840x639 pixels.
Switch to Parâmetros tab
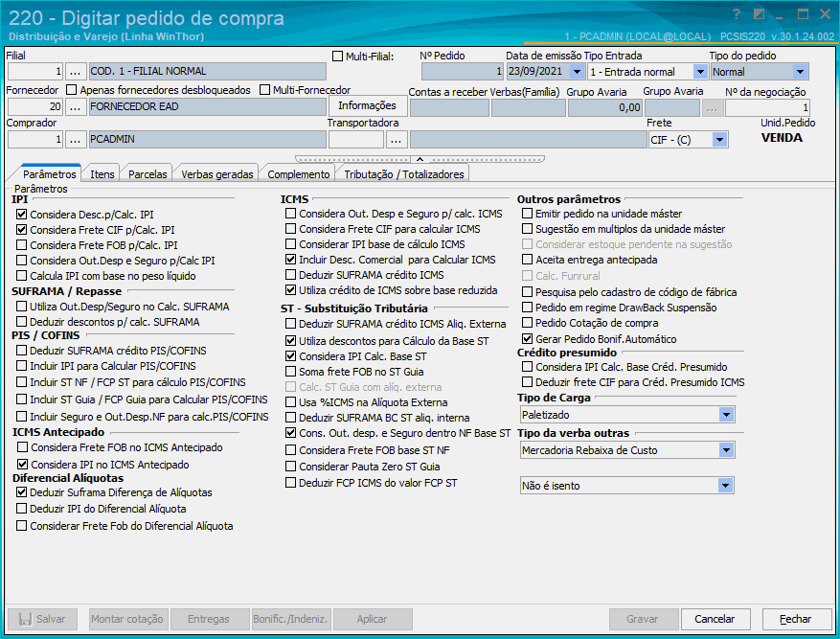tap(49, 174)
